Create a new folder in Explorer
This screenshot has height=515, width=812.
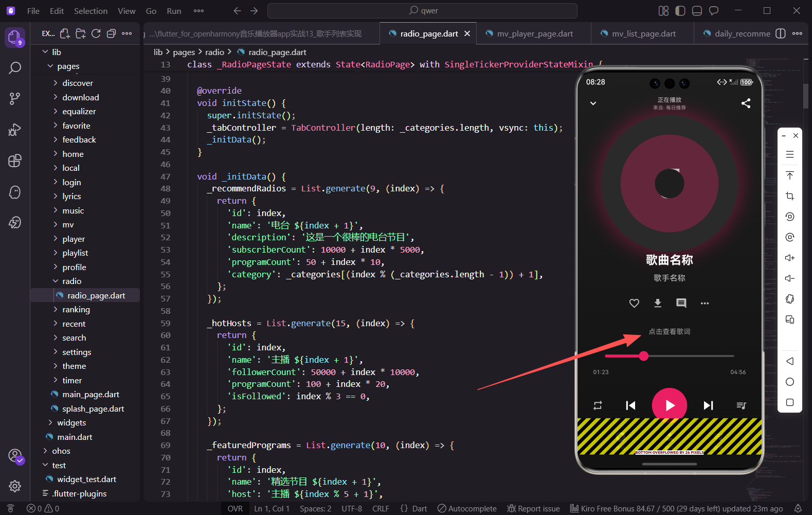(81, 33)
